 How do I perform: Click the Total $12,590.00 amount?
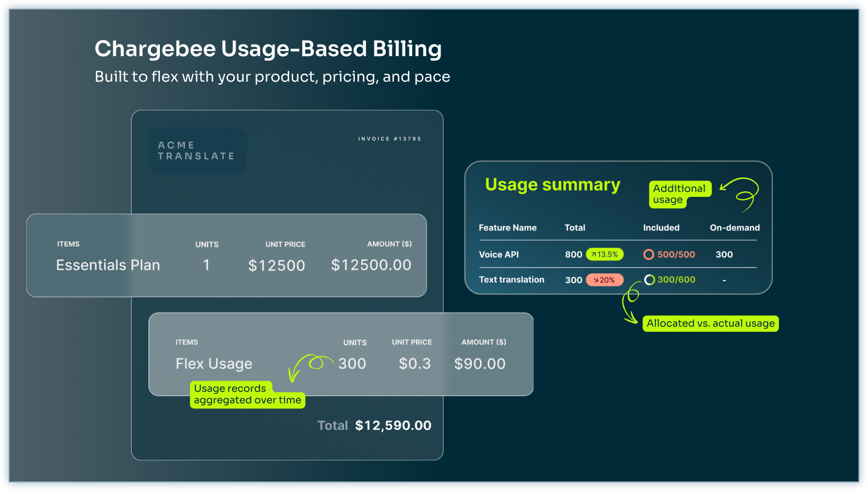[x=393, y=425]
